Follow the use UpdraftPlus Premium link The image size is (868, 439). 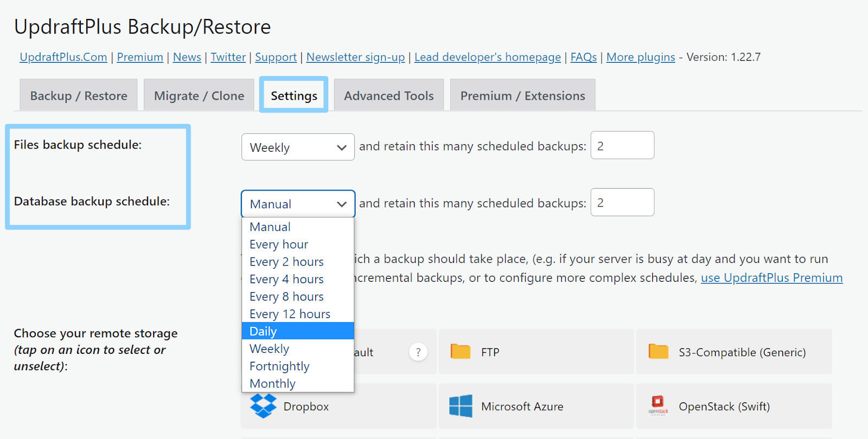[x=771, y=278]
